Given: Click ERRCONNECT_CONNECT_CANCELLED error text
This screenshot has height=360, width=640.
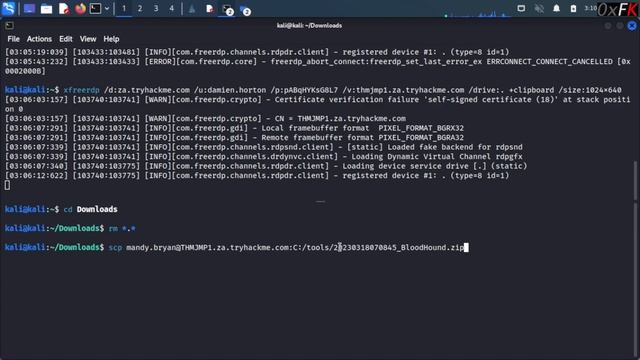Looking at the screenshot, I should [549, 62].
